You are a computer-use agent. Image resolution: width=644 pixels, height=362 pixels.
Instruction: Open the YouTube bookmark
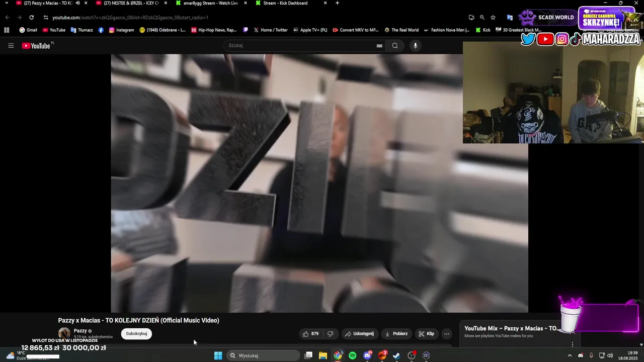coord(54,30)
